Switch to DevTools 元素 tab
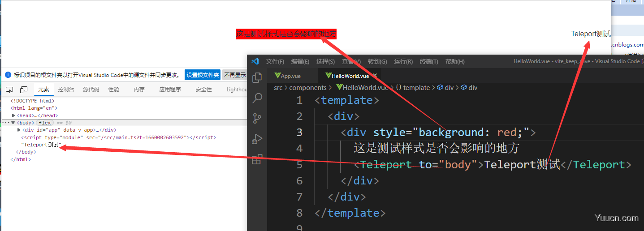Image resolution: width=644 pixels, height=231 pixels. pyautogui.click(x=43, y=90)
